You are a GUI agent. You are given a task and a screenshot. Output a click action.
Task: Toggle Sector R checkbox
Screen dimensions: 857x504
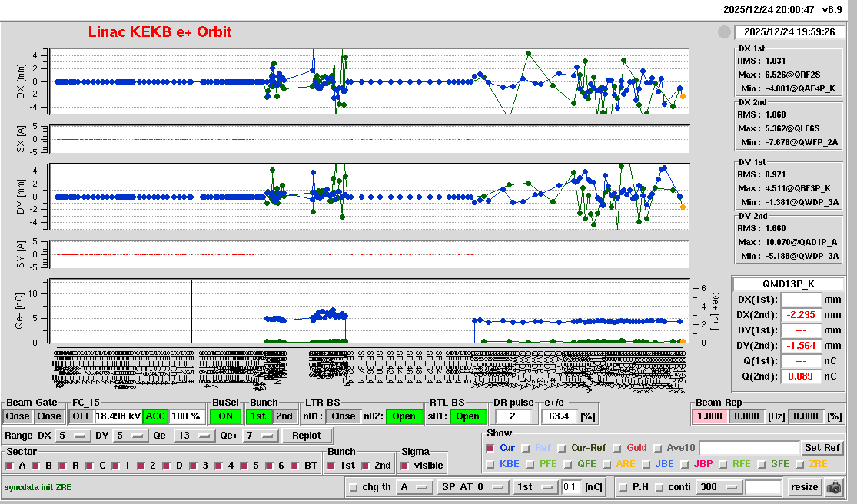pos(63,466)
